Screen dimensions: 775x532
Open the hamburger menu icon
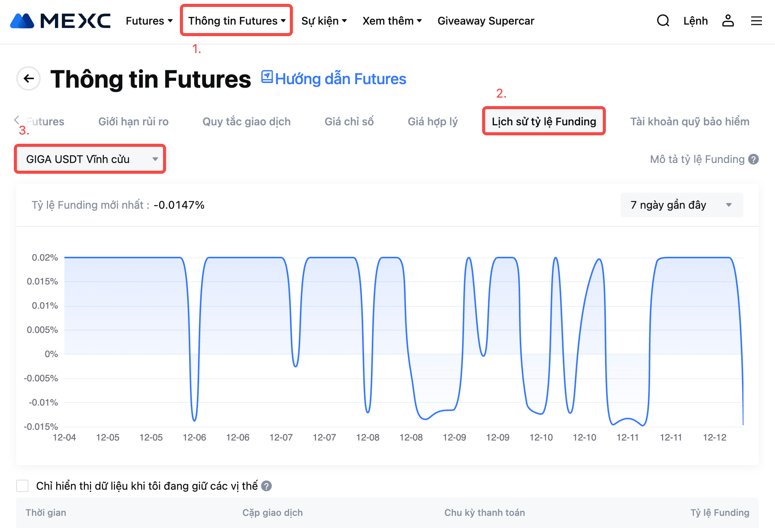coord(756,21)
